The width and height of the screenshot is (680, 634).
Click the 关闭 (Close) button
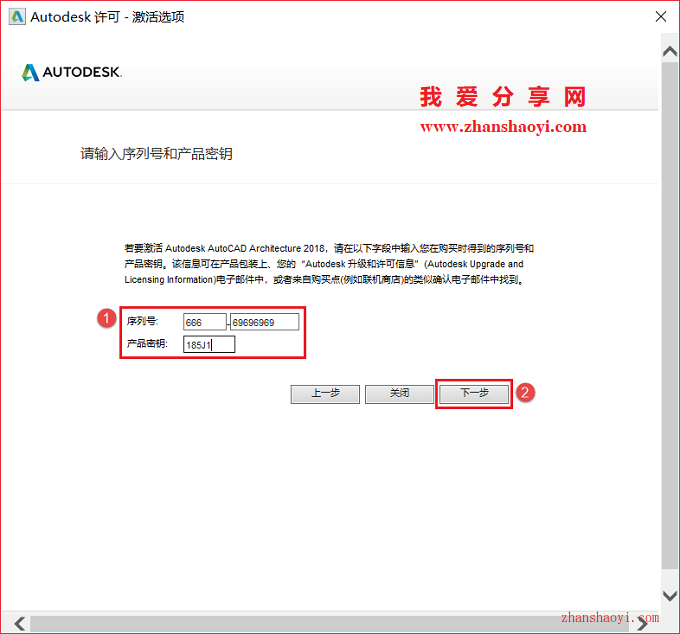399,394
